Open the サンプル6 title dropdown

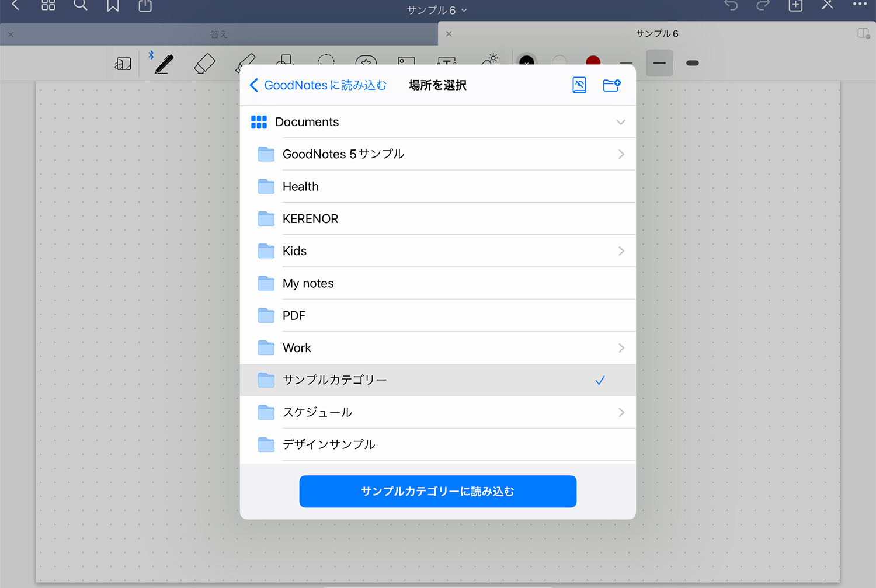[437, 10]
